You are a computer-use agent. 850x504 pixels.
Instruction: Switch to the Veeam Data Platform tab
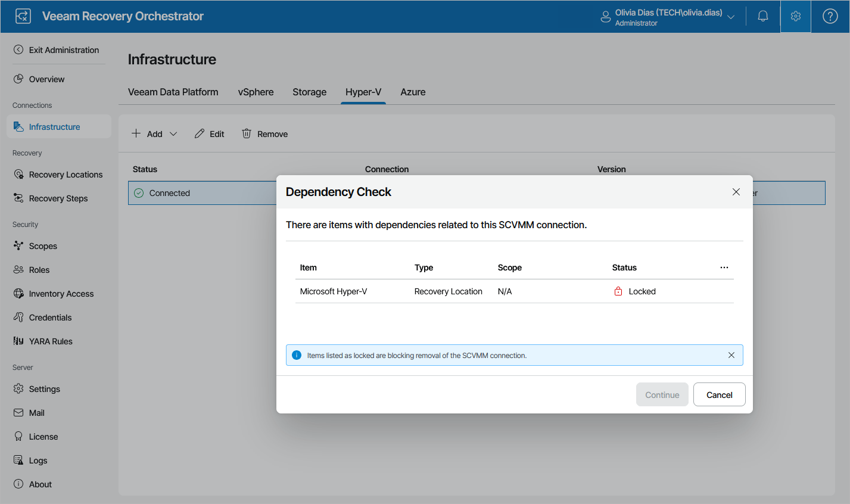tap(173, 92)
